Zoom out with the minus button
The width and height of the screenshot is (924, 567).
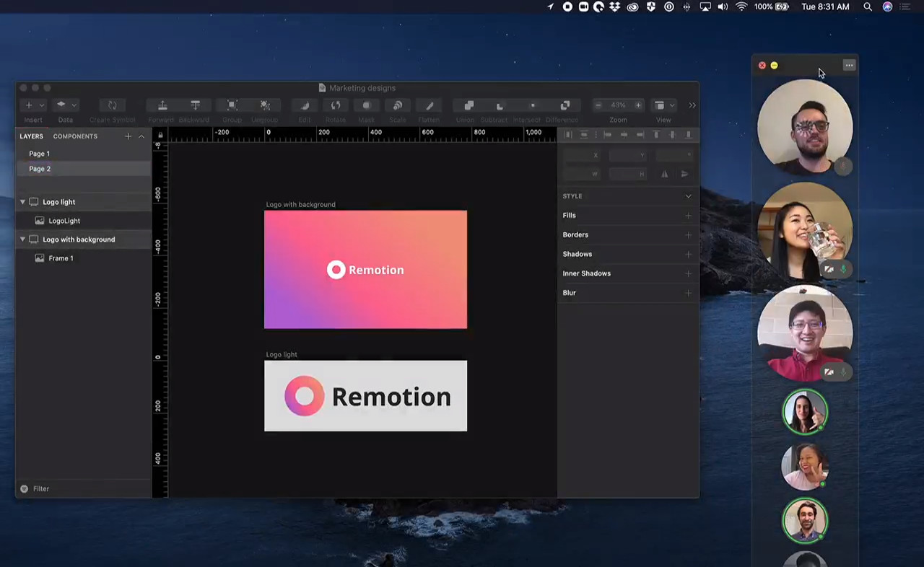click(x=598, y=105)
